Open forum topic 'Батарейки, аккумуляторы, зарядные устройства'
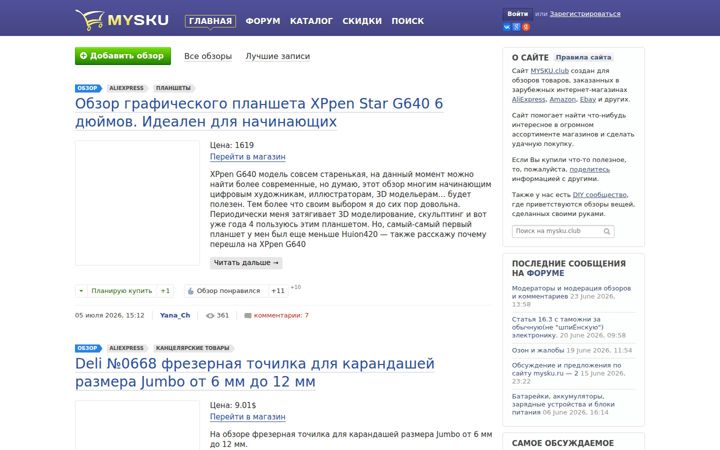This screenshot has width=720, height=450. (563, 404)
